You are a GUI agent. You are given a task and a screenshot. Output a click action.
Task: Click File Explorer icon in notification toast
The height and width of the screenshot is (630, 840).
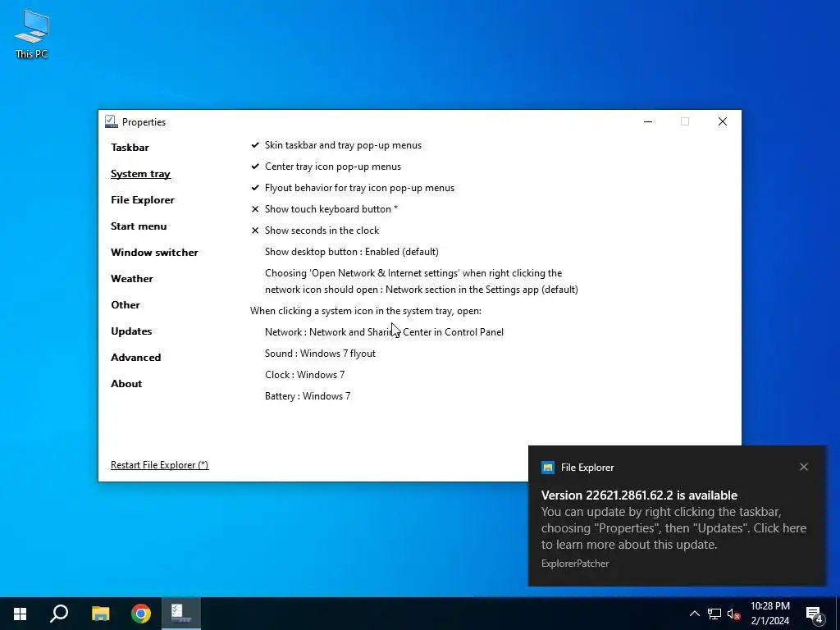coord(547,467)
